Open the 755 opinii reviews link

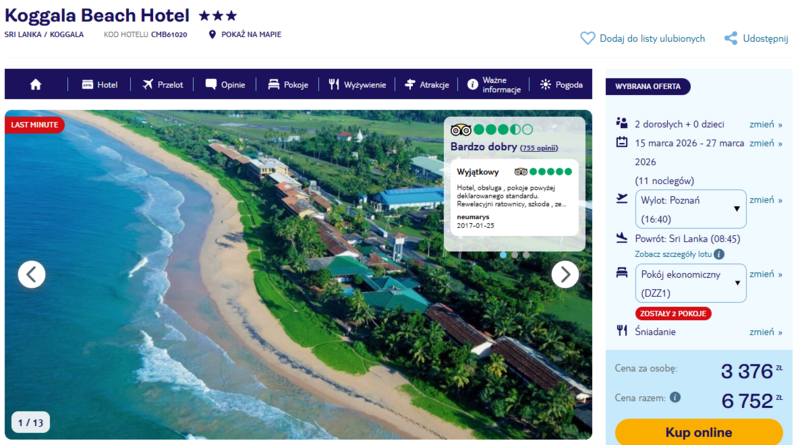tap(540, 148)
